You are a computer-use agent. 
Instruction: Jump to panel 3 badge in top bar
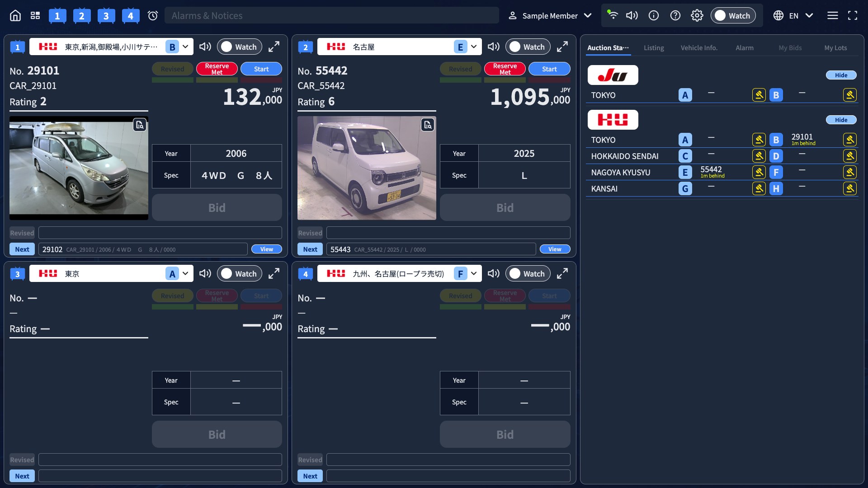click(x=106, y=16)
